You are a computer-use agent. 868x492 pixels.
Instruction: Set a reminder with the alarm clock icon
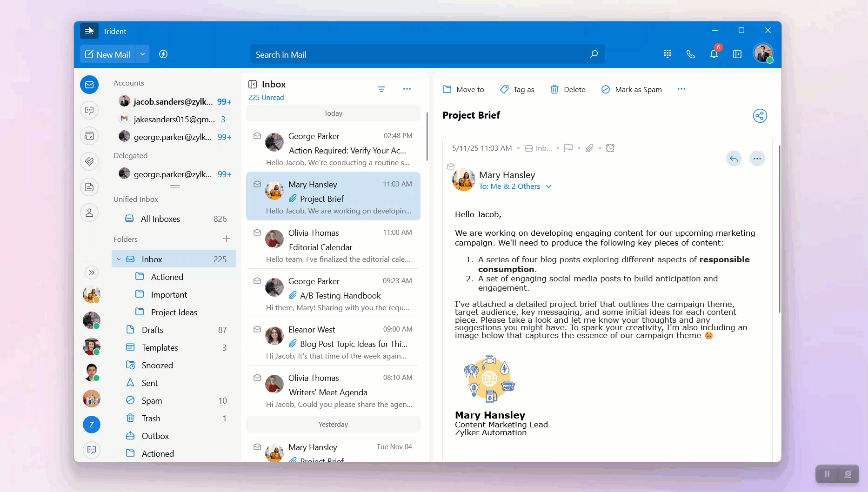610,148
